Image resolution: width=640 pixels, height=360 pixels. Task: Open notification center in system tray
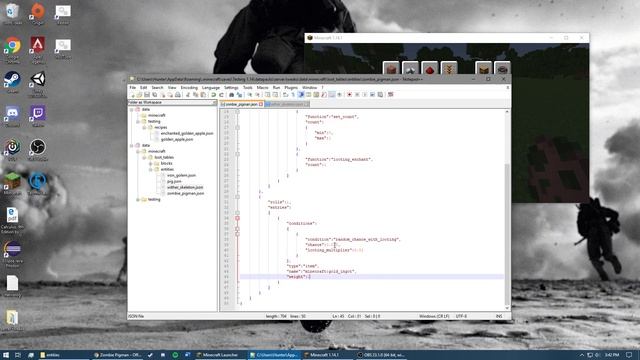629,355
